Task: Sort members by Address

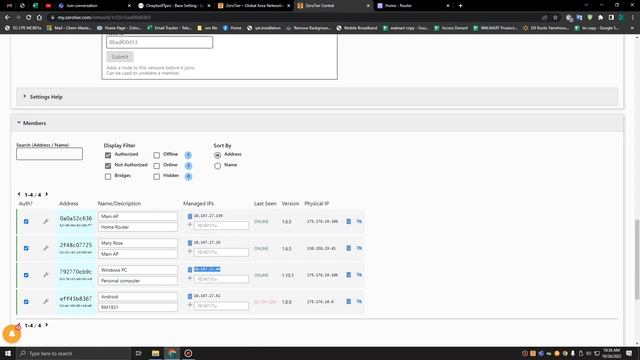Action: click(218, 155)
